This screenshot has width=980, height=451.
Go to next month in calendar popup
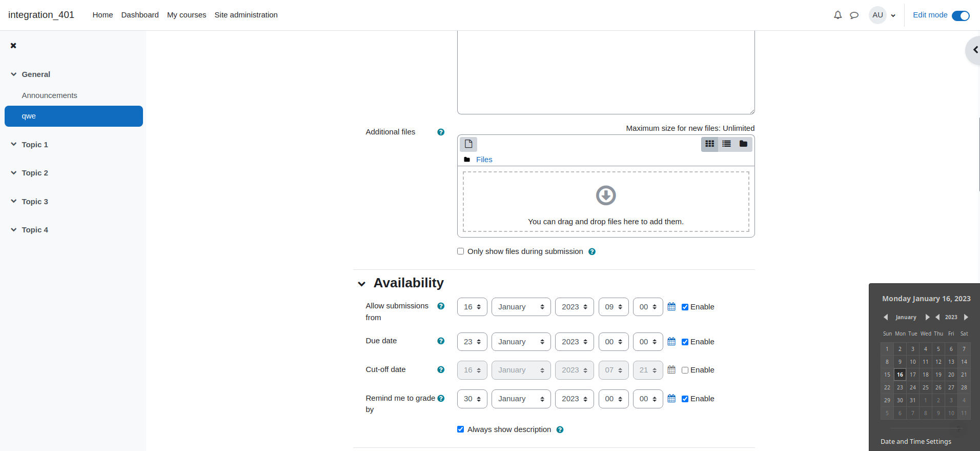[927, 317]
